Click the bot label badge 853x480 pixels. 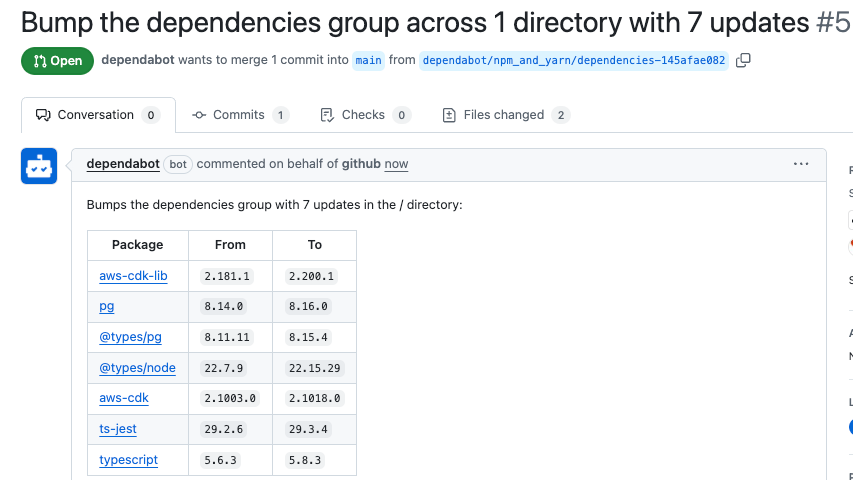click(178, 164)
